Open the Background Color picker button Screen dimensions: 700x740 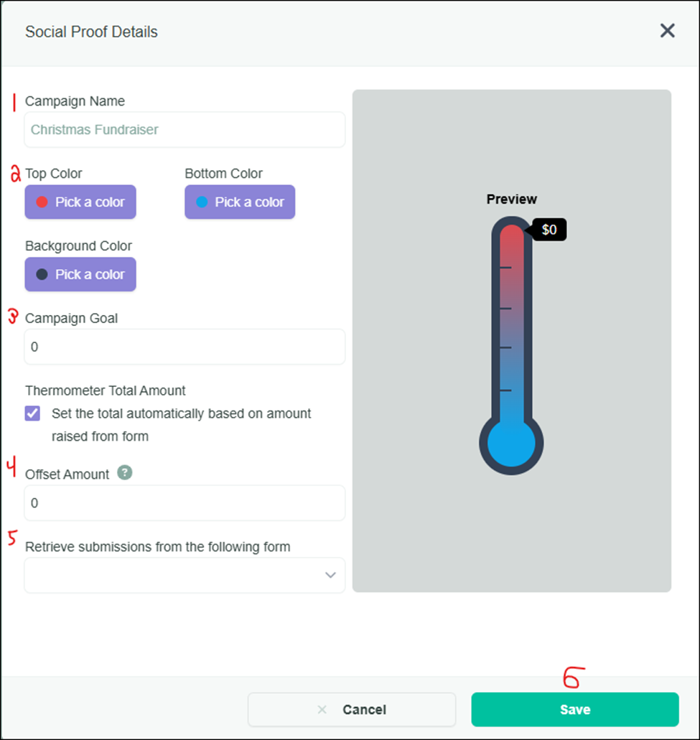[x=80, y=275]
